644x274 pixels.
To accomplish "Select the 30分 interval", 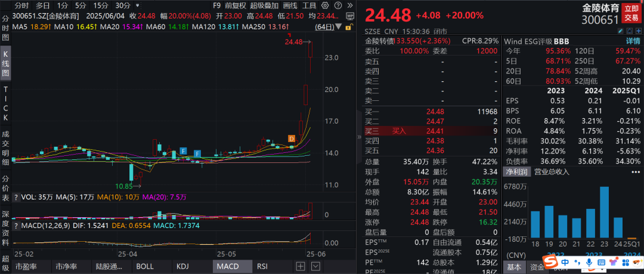I will (123, 5).
